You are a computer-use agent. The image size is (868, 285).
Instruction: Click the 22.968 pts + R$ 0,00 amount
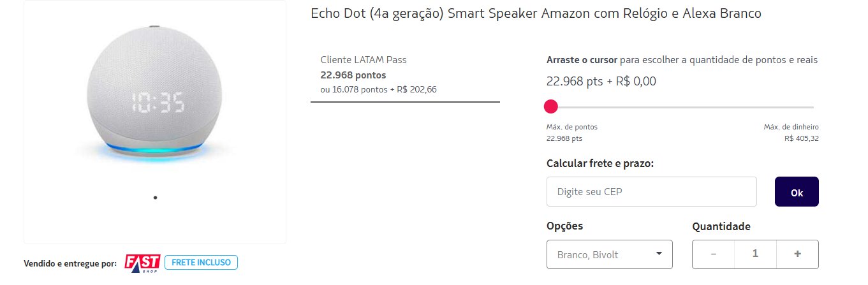click(x=601, y=82)
